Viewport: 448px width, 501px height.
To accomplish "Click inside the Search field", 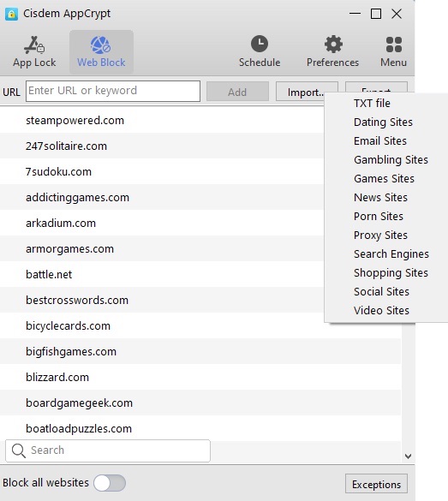I will (x=108, y=450).
